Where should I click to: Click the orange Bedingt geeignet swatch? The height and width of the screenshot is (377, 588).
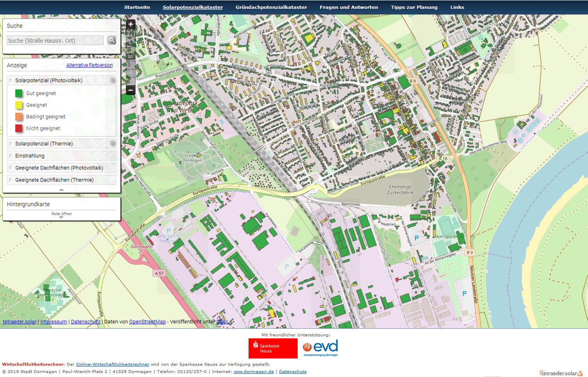click(x=19, y=117)
